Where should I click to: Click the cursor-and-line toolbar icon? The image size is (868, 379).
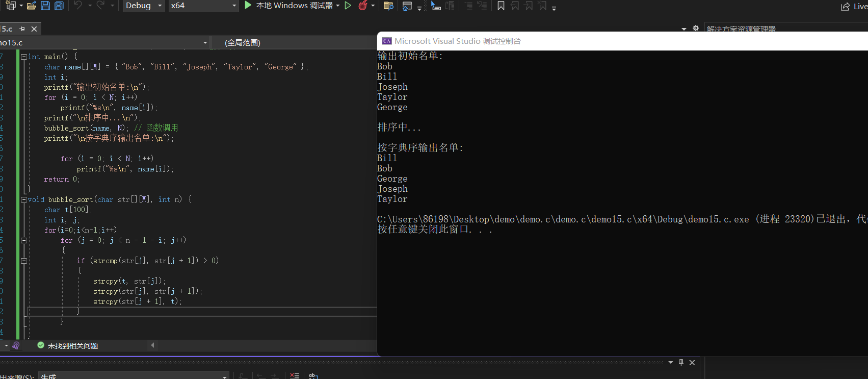pyautogui.click(x=436, y=6)
